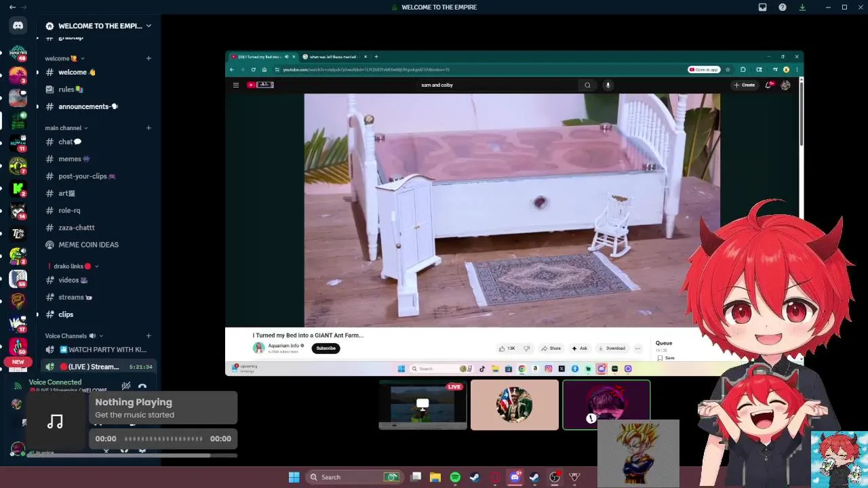This screenshot has height=488, width=868.
Task: Open more actions ellipsis under the video
Action: point(637,348)
